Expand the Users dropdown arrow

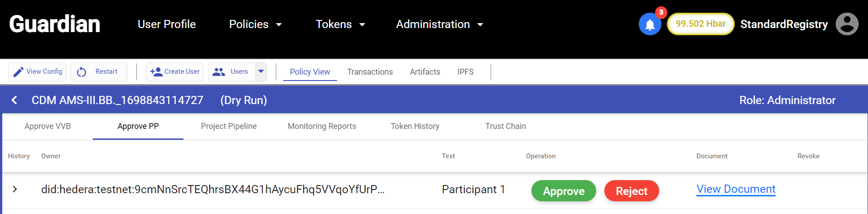(x=261, y=71)
